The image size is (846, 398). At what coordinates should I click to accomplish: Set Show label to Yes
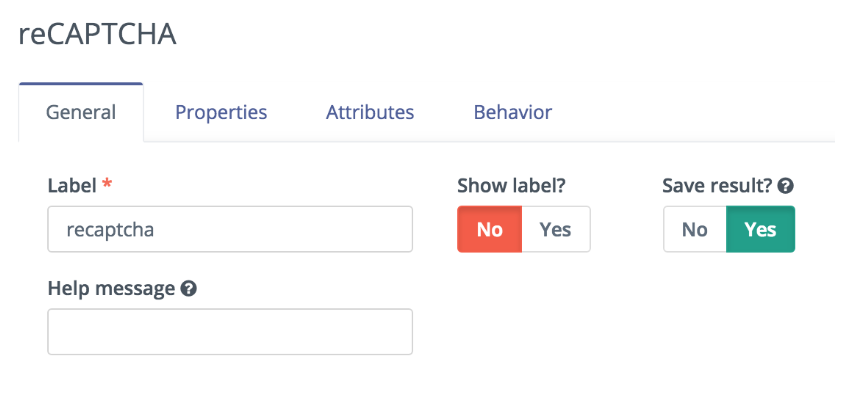pos(556,229)
